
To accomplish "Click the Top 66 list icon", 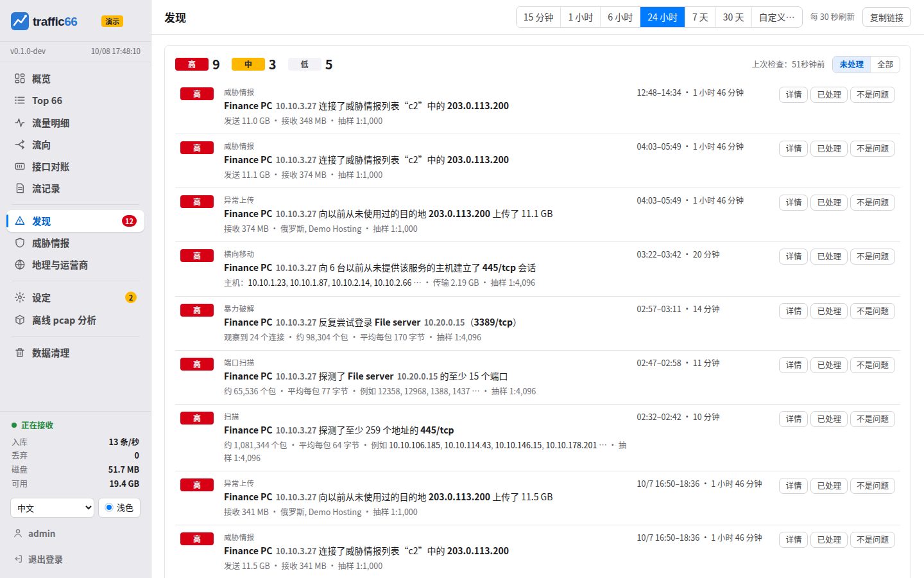I will (20, 100).
